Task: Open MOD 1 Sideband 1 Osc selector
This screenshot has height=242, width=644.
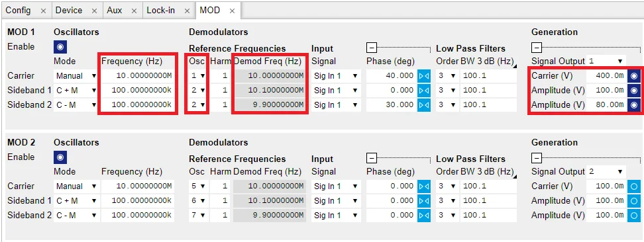Action: click(198, 90)
